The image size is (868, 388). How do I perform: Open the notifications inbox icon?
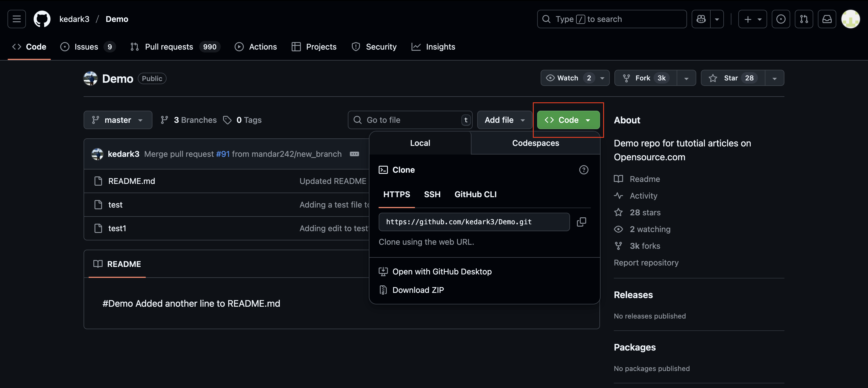tap(827, 19)
